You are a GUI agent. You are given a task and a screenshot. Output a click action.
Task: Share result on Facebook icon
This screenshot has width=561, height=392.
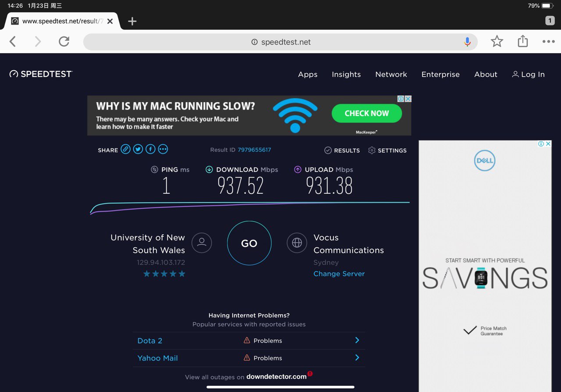[x=150, y=149]
